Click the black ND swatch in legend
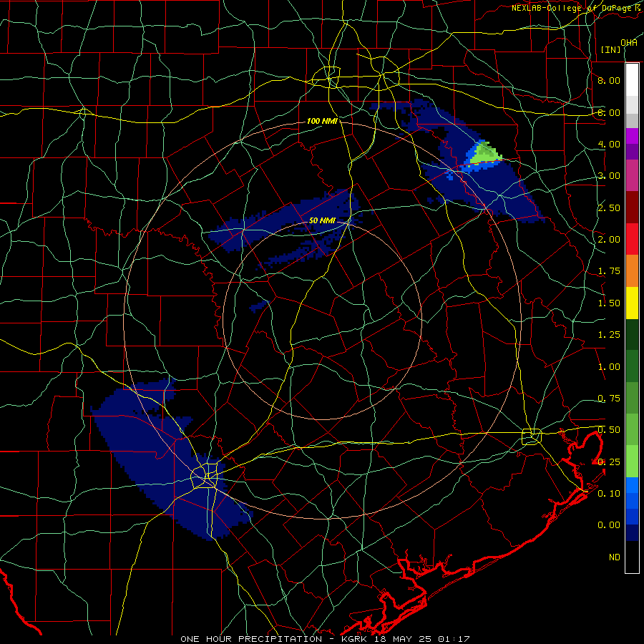 click(632, 557)
